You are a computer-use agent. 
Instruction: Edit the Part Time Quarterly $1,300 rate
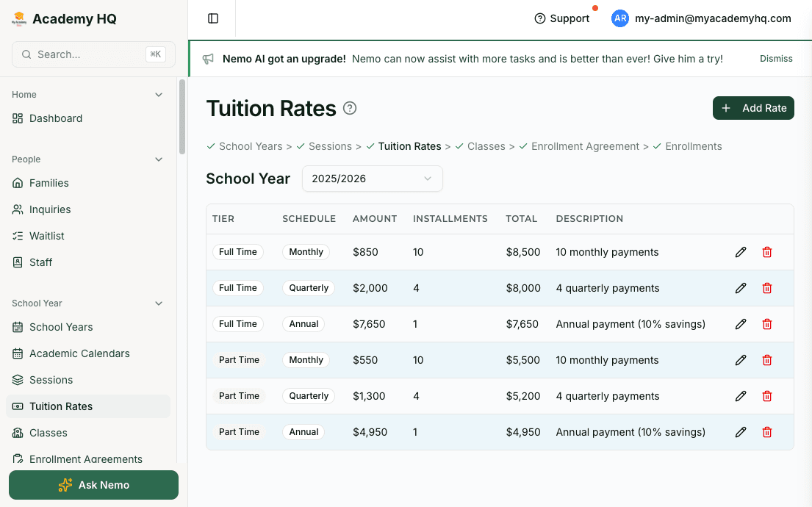click(x=741, y=396)
